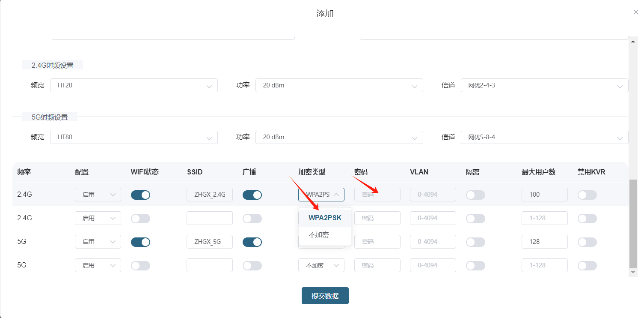Screen dimensions: 644x318
Task: Open 配置 启用 dropdown in last 5G row
Action: click(x=98, y=265)
